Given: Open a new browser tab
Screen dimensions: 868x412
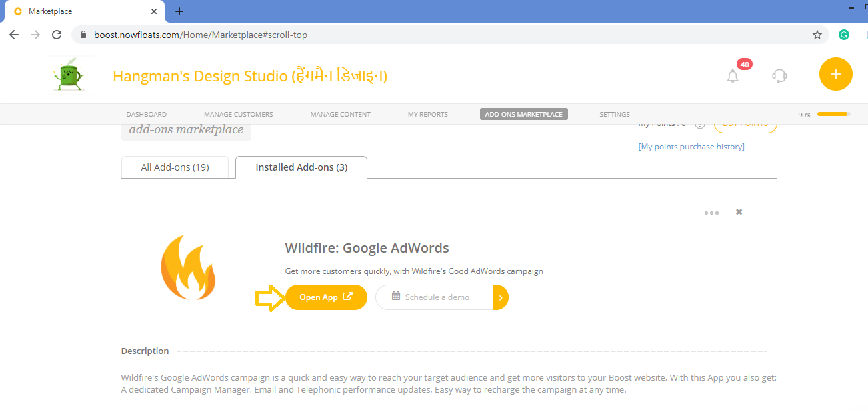Looking at the screenshot, I should click(x=179, y=11).
